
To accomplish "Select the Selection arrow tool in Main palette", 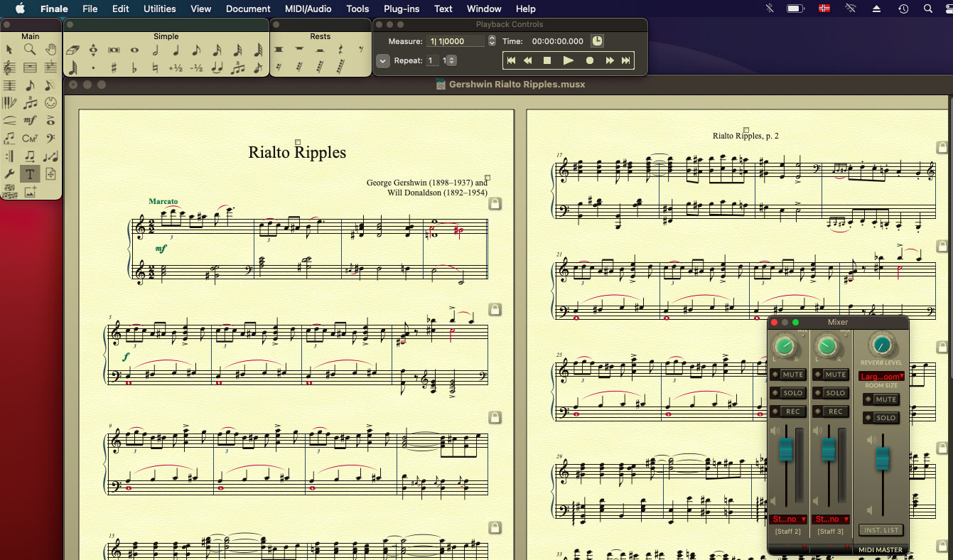I will click(9, 50).
